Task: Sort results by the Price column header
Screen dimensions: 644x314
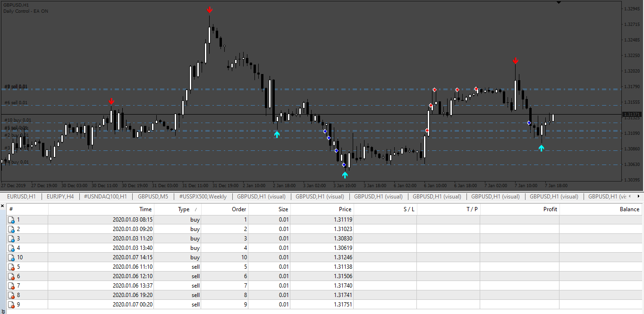Action: tap(322, 209)
